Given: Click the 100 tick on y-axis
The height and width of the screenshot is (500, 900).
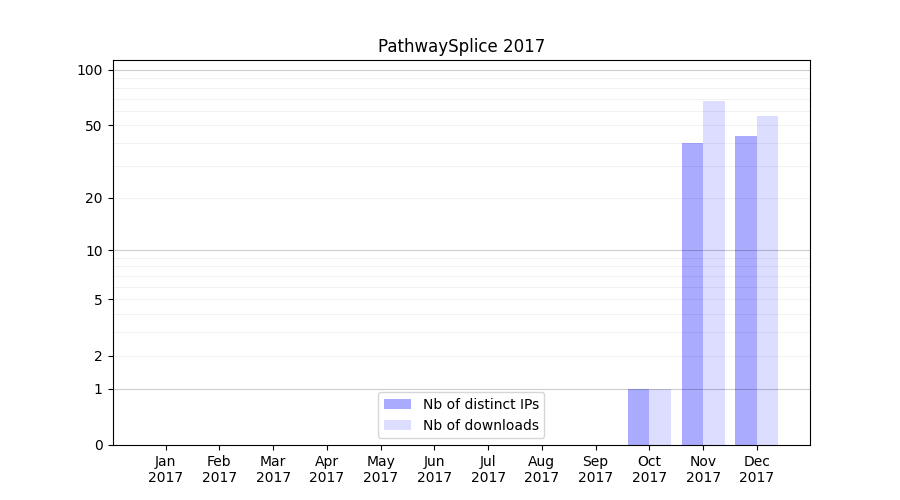Looking at the screenshot, I should pyautogui.click(x=90, y=70).
